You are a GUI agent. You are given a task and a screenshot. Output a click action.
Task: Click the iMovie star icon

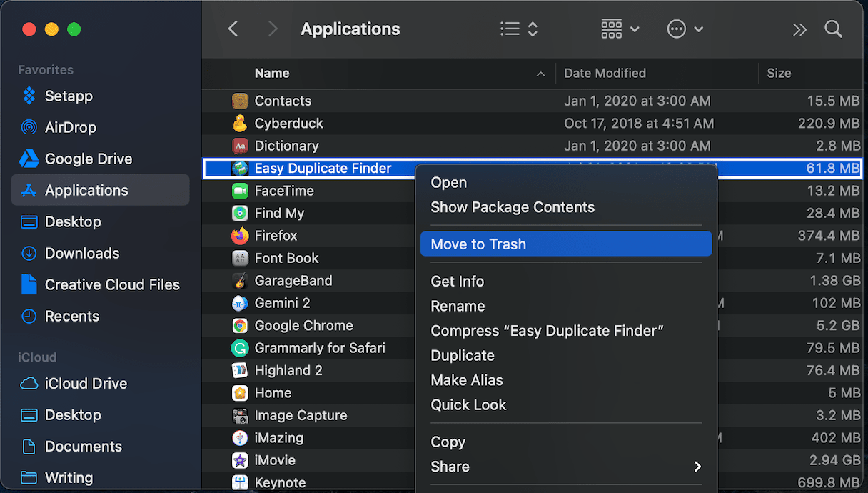point(240,460)
